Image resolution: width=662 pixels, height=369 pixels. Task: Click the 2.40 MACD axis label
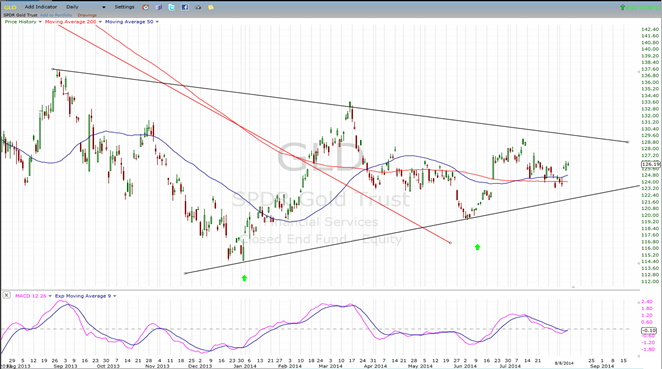pyautogui.click(x=647, y=302)
